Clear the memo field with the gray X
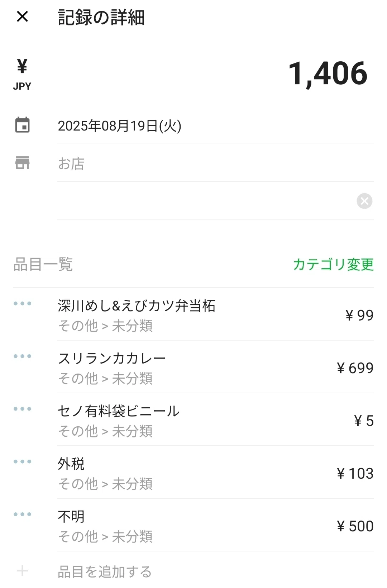387x588 pixels. 364,201
